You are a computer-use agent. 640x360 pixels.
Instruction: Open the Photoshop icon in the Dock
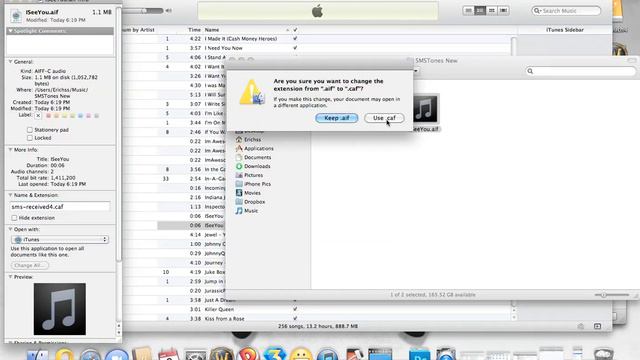(420, 353)
